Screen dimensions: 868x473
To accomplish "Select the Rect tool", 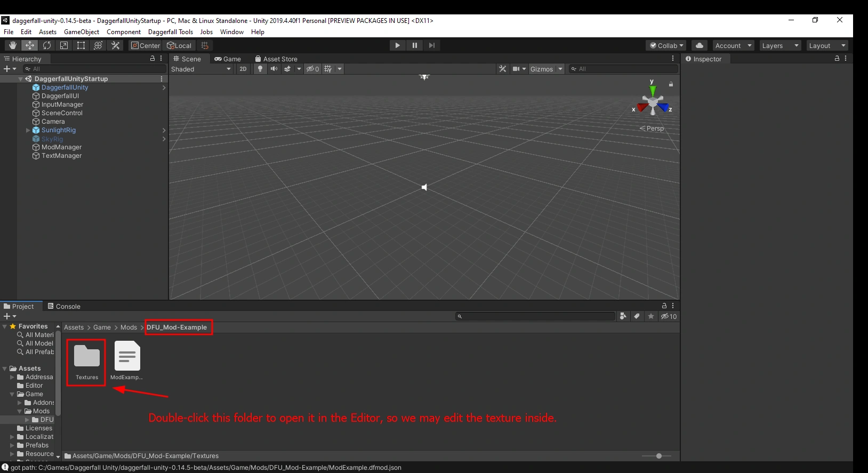I will (x=81, y=45).
